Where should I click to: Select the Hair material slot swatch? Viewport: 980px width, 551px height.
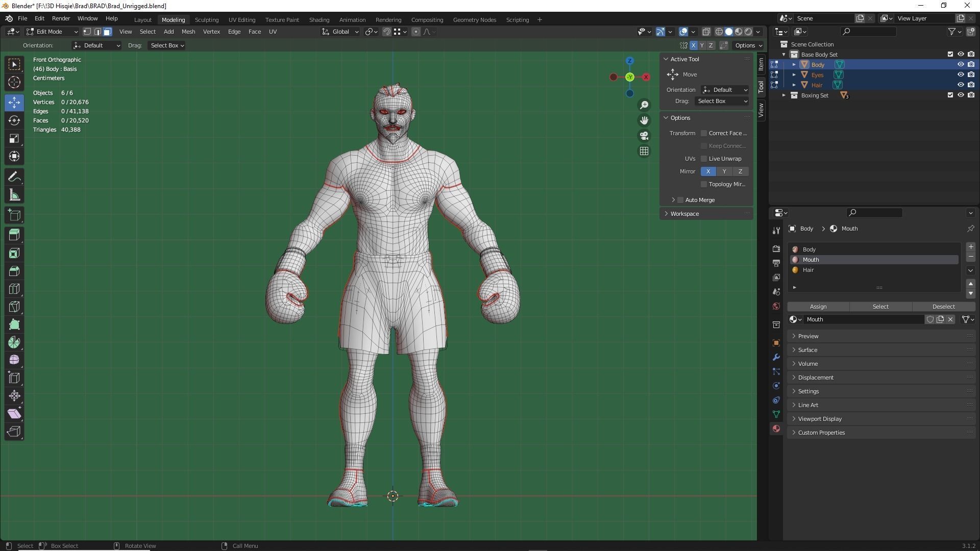(795, 270)
